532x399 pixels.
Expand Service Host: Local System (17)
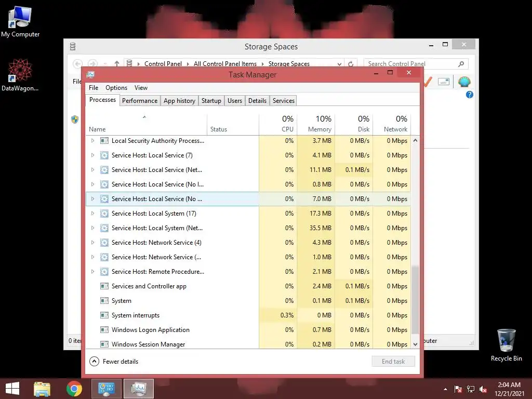coord(92,214)
